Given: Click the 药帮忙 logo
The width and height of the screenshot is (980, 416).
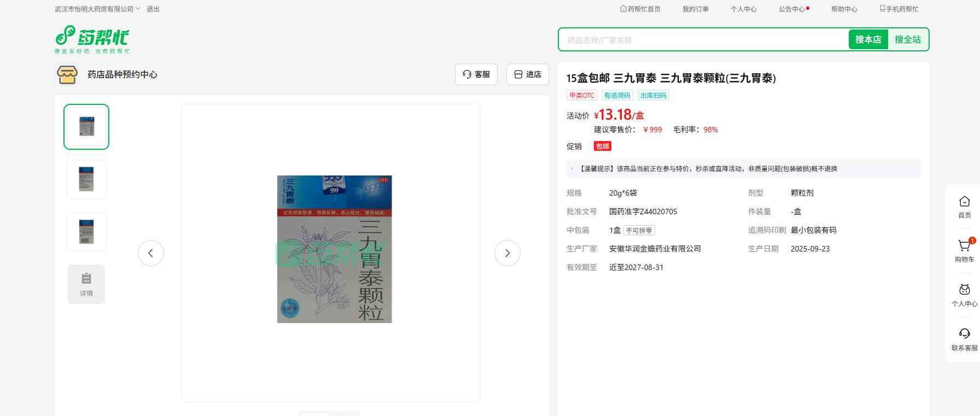Looking at the screenshot, I should coord(92,39).
